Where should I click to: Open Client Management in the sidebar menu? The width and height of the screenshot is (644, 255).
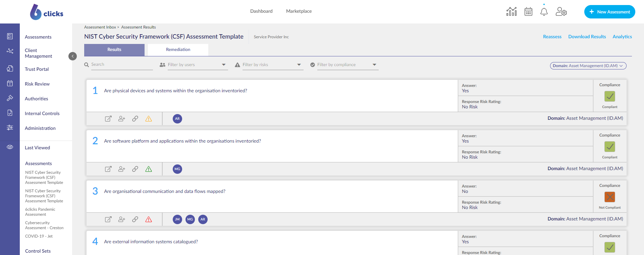(x=39, y=53)
